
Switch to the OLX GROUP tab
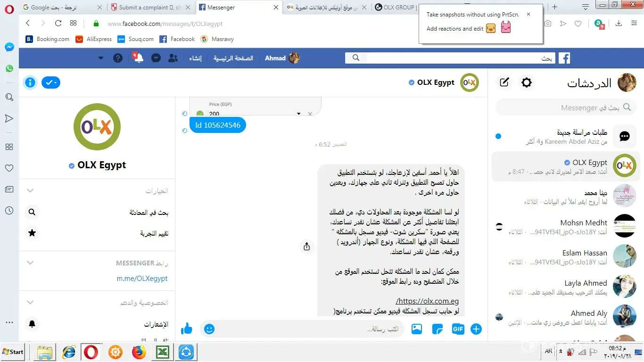[x=395, y=7]
